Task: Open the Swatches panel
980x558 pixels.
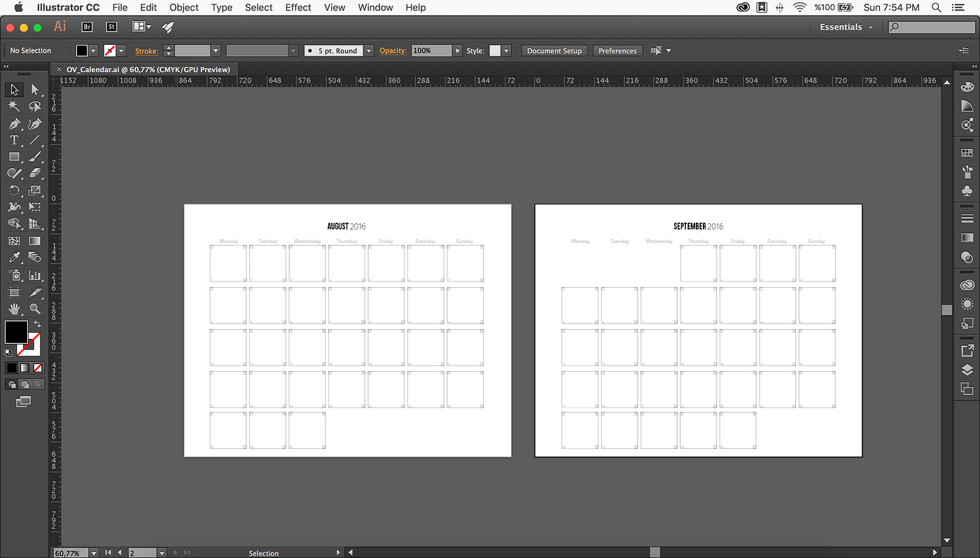Action: 967,152
